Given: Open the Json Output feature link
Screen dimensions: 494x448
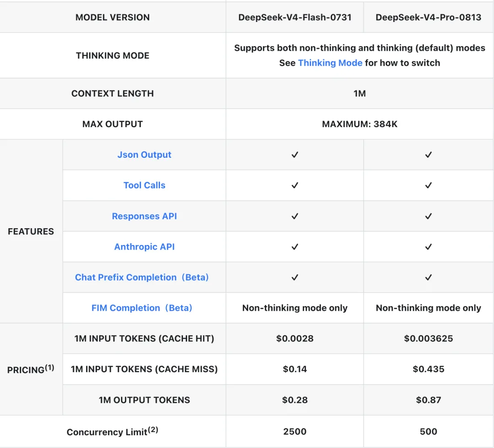Looking at the screenshot, I should (144, 155).
